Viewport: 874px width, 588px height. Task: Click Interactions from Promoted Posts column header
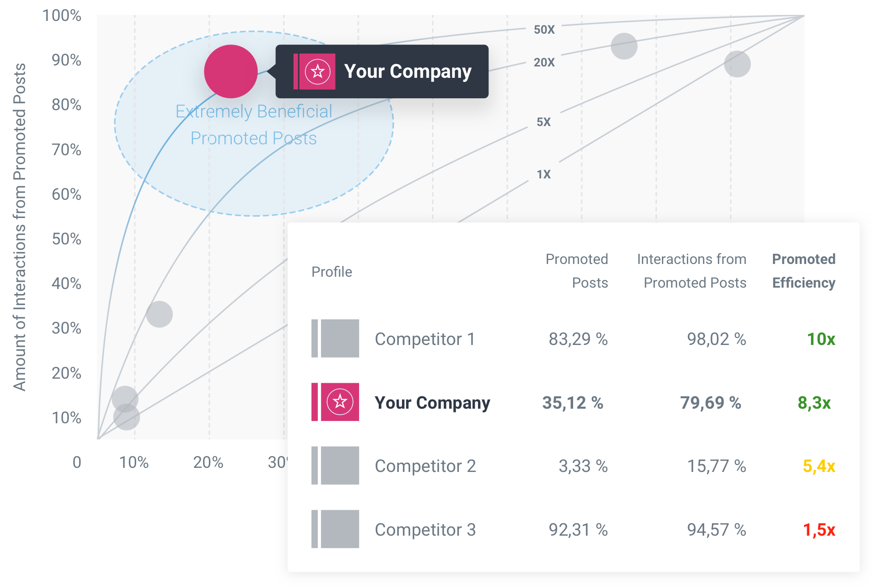pos(692,271)
